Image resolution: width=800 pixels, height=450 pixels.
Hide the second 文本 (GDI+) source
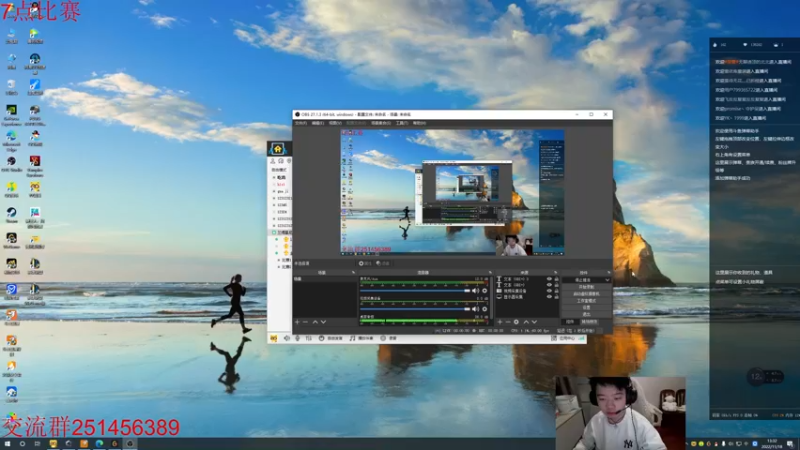pyautogui.click(x=549, y=285)
